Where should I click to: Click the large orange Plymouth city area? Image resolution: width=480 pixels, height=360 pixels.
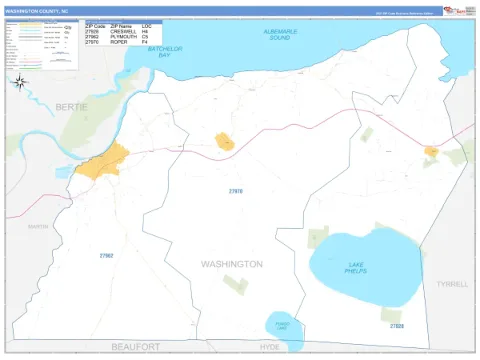102,161
